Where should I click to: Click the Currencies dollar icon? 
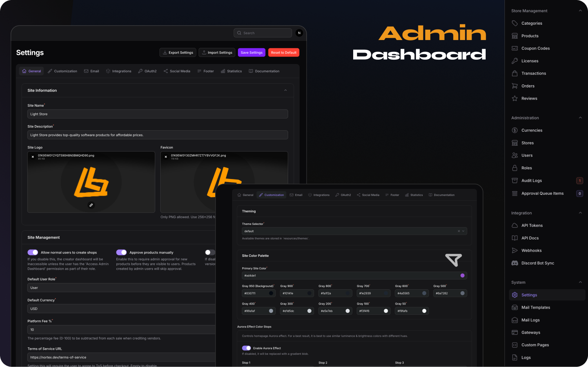point(515,130)
